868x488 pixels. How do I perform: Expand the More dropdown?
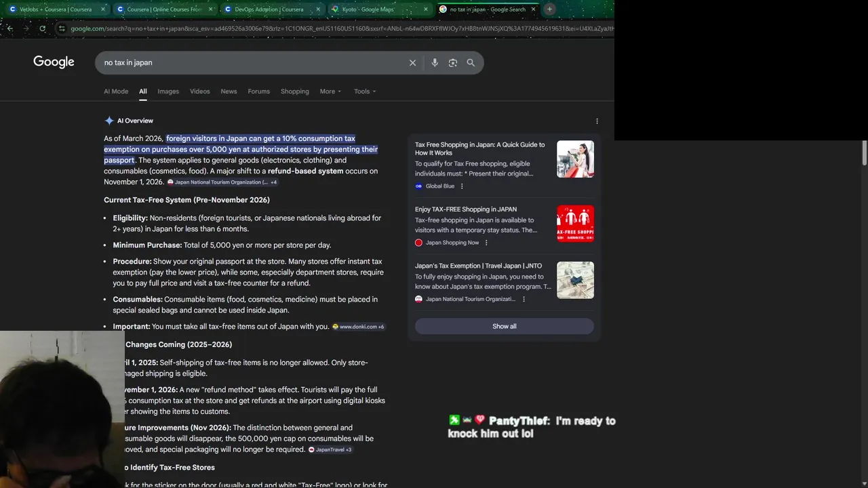tap(331, 91)
